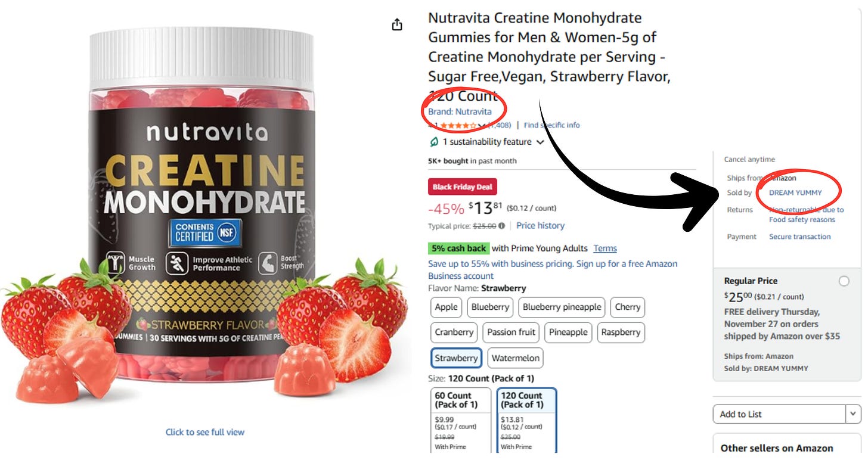868x460 pixels.
Task: Pick the Cherry flavor option
Action: 627,307
